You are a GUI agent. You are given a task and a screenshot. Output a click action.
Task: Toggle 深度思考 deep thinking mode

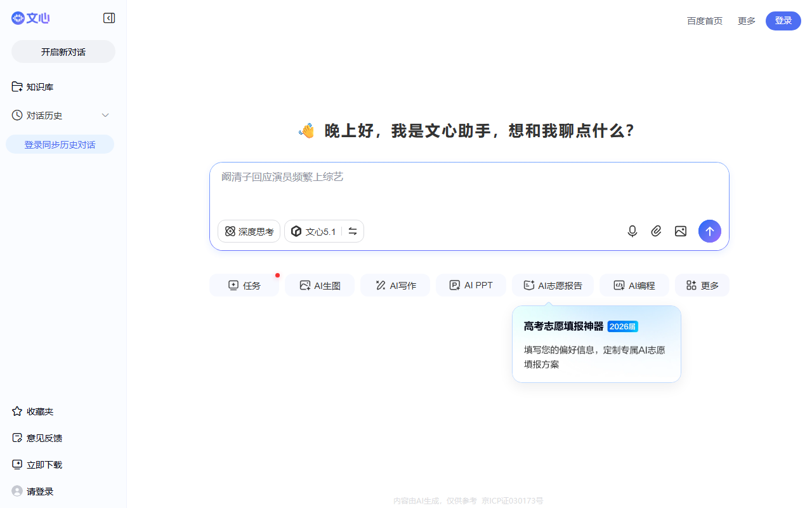249,231
